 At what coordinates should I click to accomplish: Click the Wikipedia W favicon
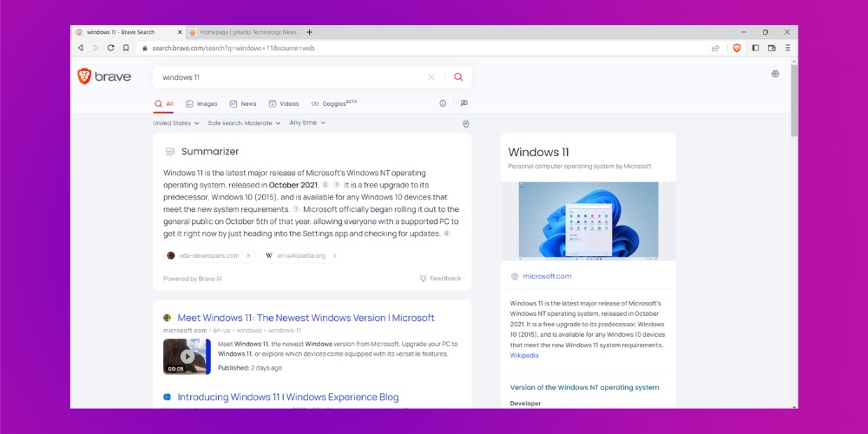pos(270,256)
